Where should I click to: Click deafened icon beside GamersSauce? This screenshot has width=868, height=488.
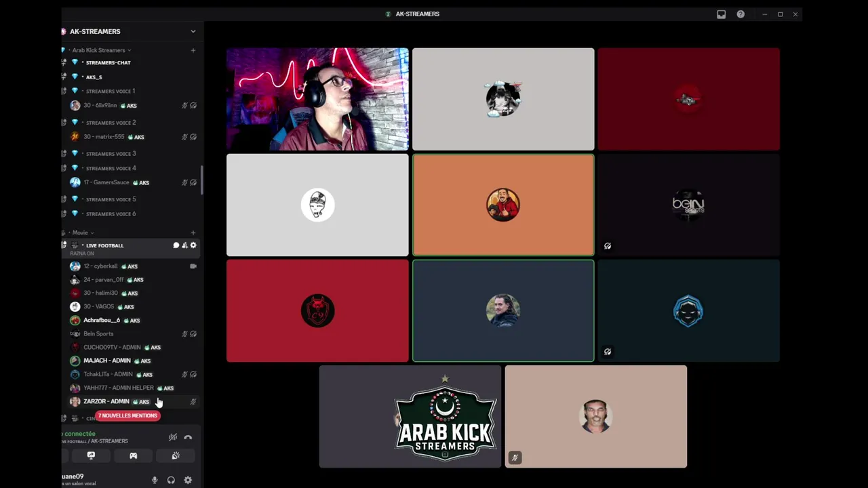[x=193, y=182]
